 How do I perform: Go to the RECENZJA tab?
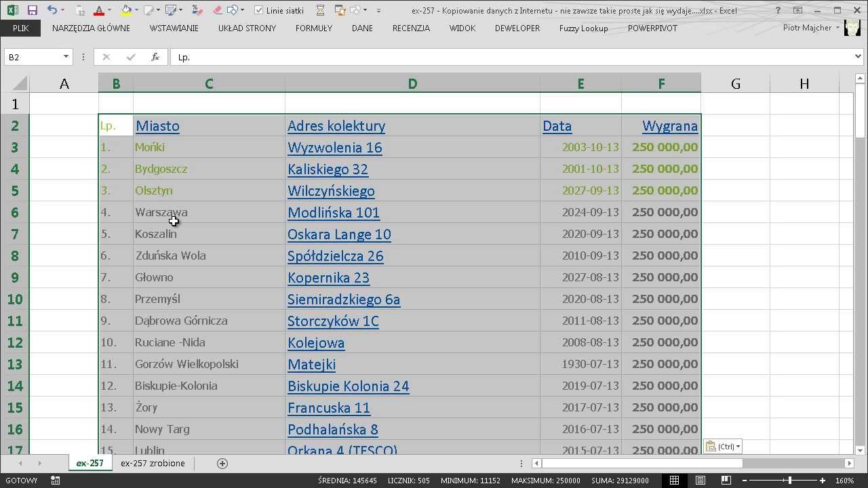(x=411, y=28)
